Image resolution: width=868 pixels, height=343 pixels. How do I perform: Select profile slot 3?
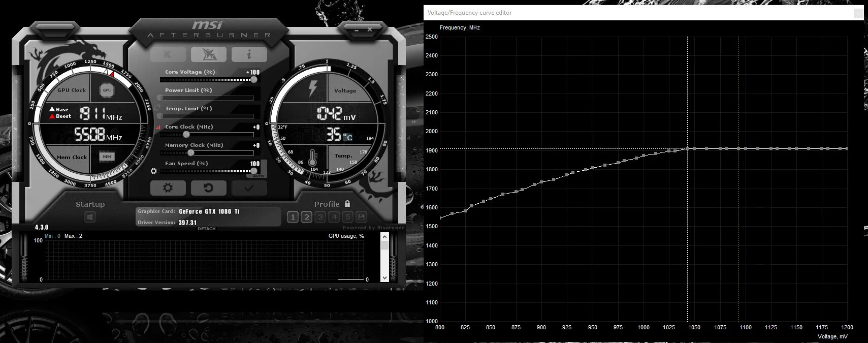[320, 217]
